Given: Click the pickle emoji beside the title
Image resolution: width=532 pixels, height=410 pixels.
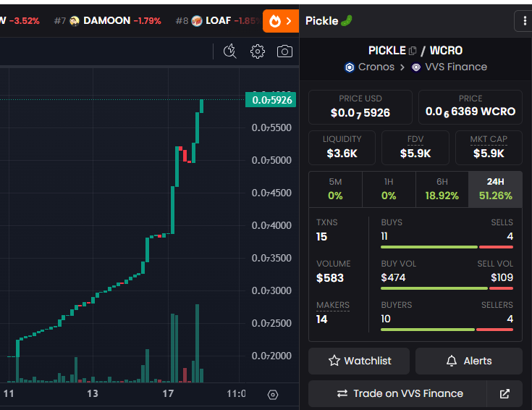Looking at the screenshot, I should pyautogui.click(x=347, y=21).
